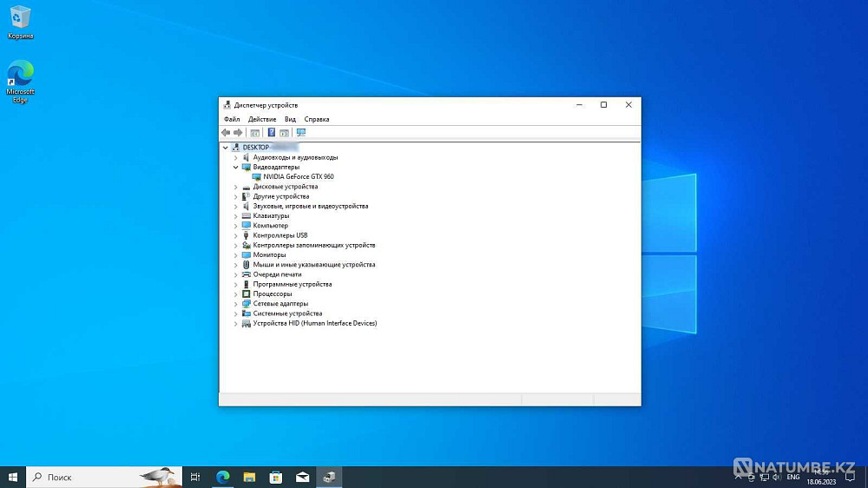Click the Устройства HID icon
This screenshot has width=868, height=488.
[x=247, y=324]
